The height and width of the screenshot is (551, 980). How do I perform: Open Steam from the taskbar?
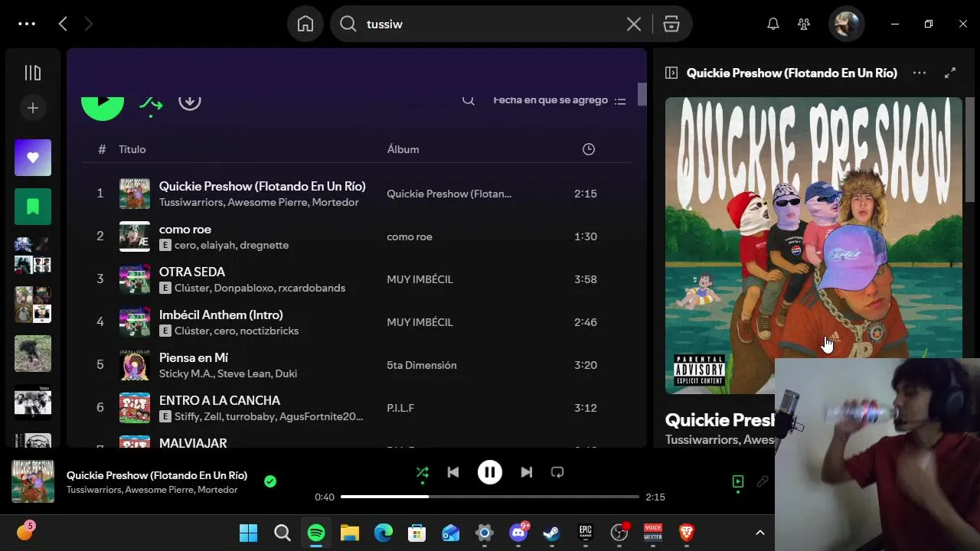(552, 533)
